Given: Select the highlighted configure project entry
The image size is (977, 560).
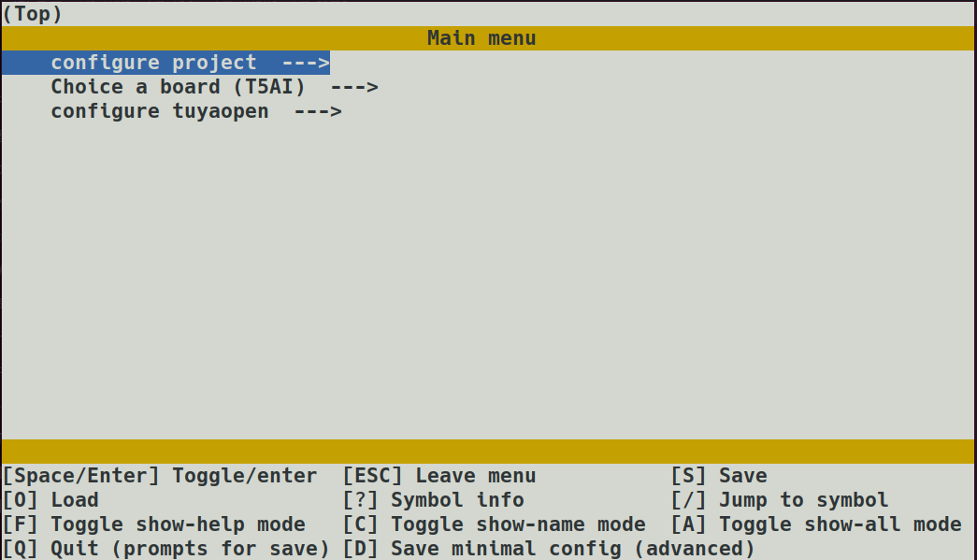Looking at the screenshot, I should pos(153,62).
